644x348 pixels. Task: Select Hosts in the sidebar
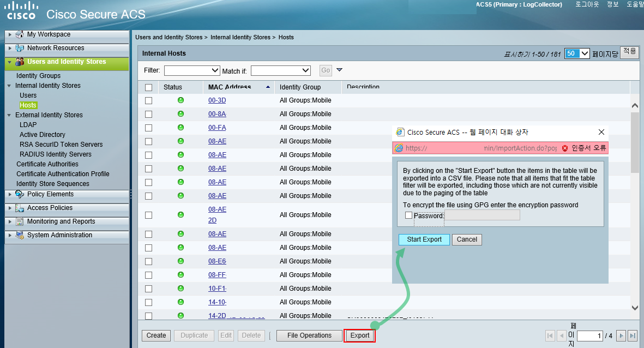point(28,105)
